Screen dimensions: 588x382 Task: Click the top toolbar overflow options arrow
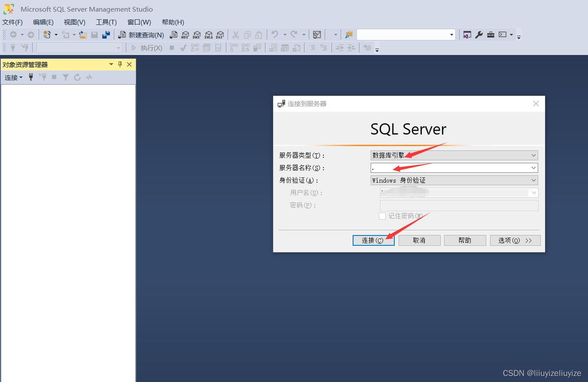pyautogui.click(x=519, y=37)
